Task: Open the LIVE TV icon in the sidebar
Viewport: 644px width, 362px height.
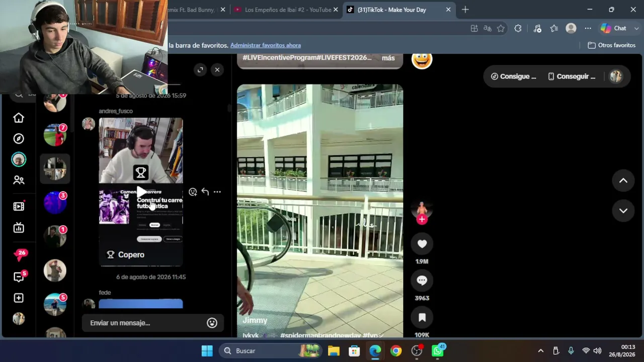Action: pyautogui.click(x=19, y=228)
